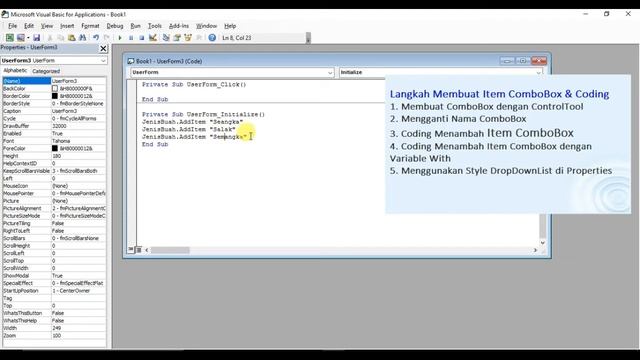Screen dimensions: 640x360
Task: Click the Break pause icon
Action: (131, 38)
